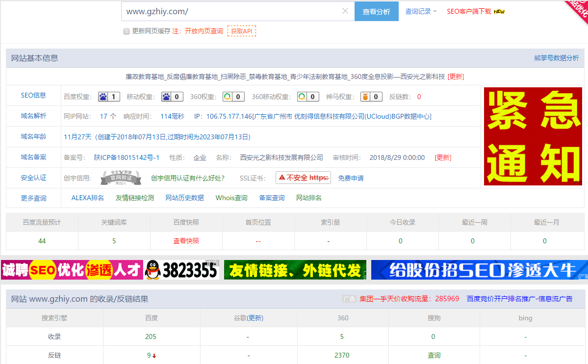Open 百度竞价开户排名推广 ad link
588x364 pixels.
point(519,299)
